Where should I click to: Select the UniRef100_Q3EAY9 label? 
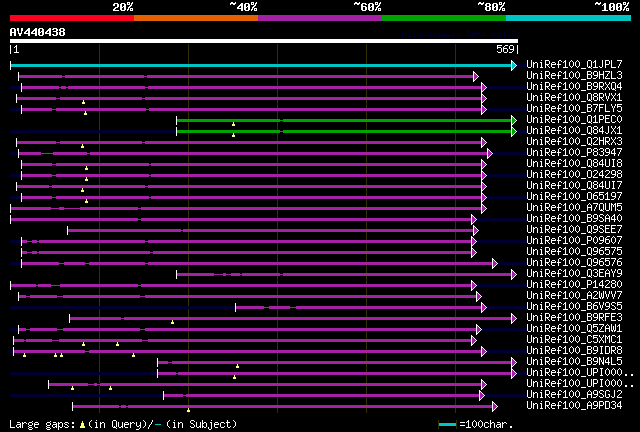pyautogui.click(x=574, y=273)
